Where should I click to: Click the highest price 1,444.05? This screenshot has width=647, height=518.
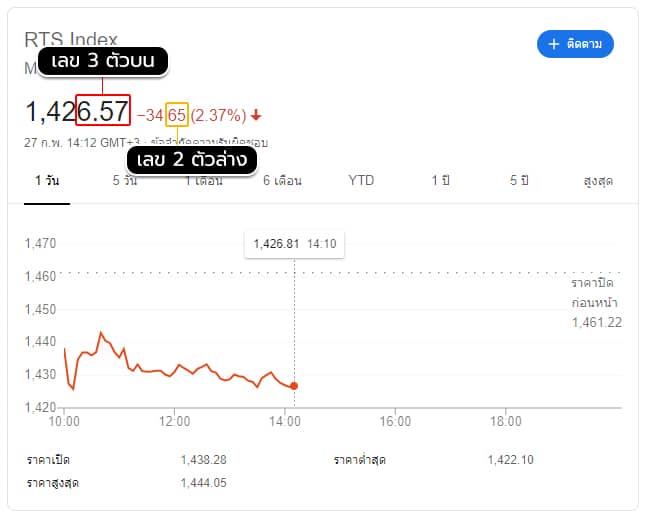coord(204,483)
